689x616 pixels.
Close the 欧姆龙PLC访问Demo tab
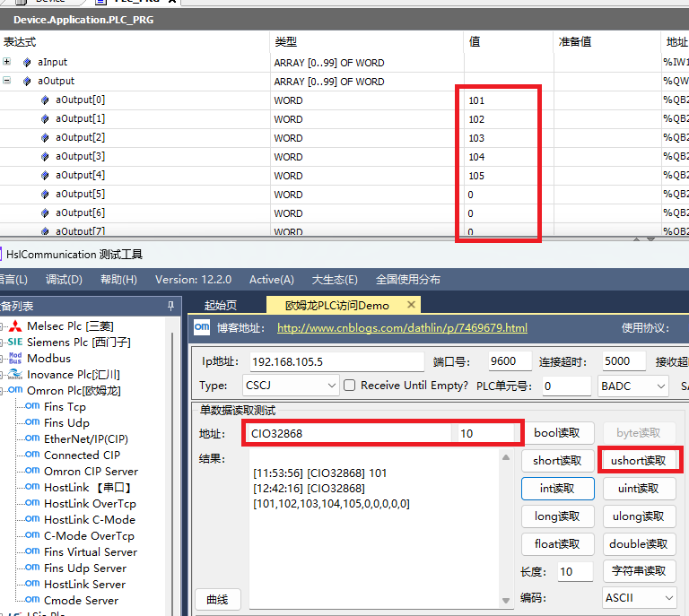tap(411, 305)
